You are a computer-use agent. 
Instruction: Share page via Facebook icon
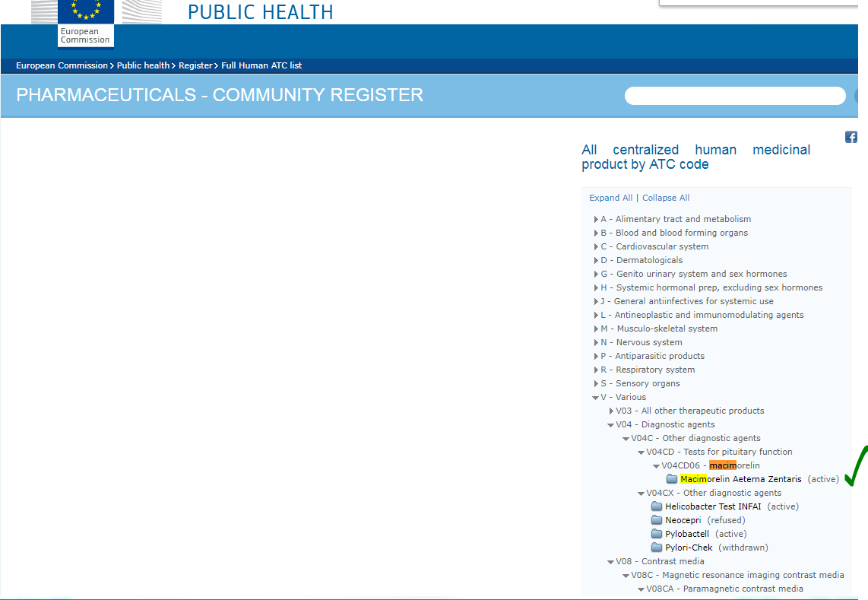(x=851, y=137)
